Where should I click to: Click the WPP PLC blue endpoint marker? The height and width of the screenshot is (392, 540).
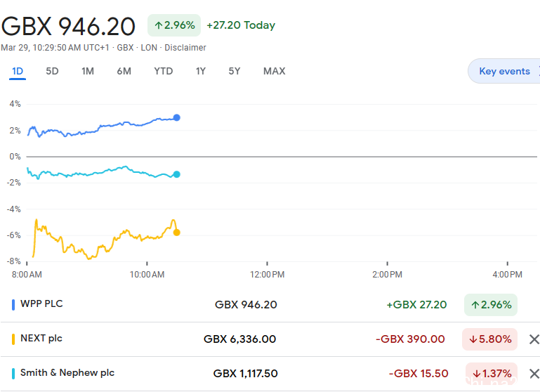pyautogui.click(x=177, y=118)
